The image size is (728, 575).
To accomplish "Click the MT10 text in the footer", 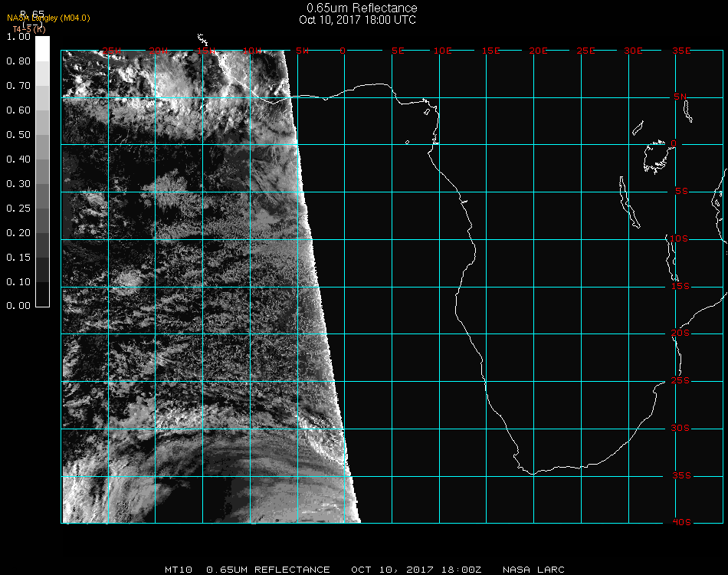I will (179, 570).
